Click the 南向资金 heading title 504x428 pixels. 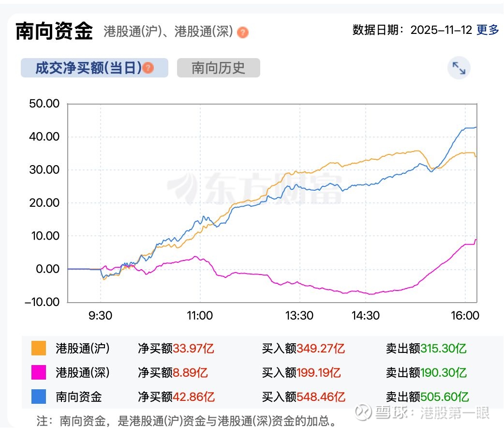[x=54, y=31]
